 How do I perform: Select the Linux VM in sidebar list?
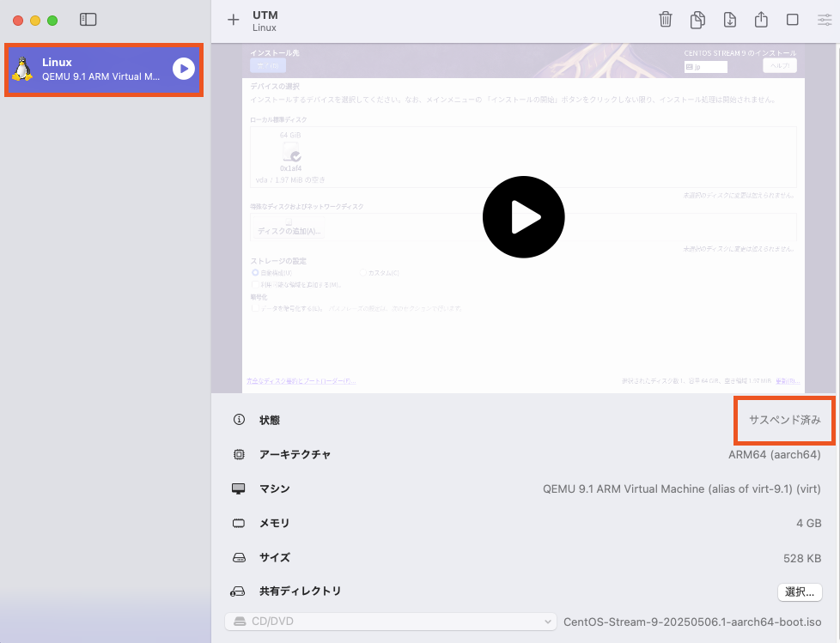click(x=104, y=70)
